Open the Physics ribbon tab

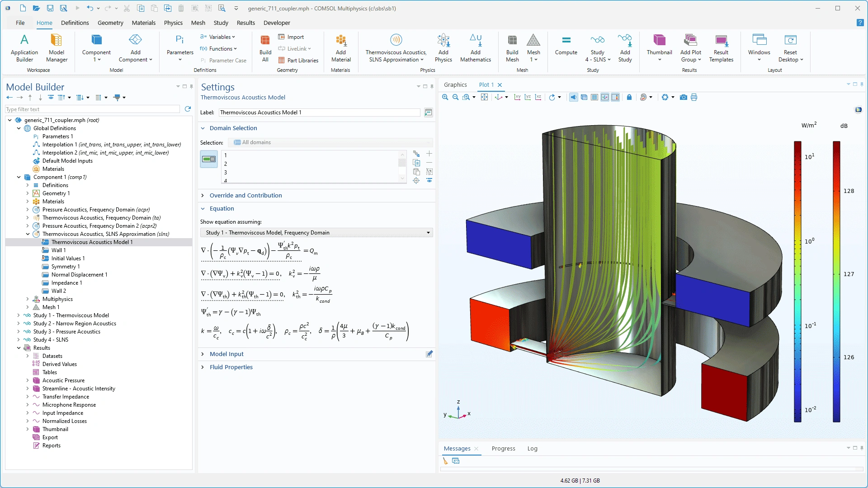pos(173,23)
